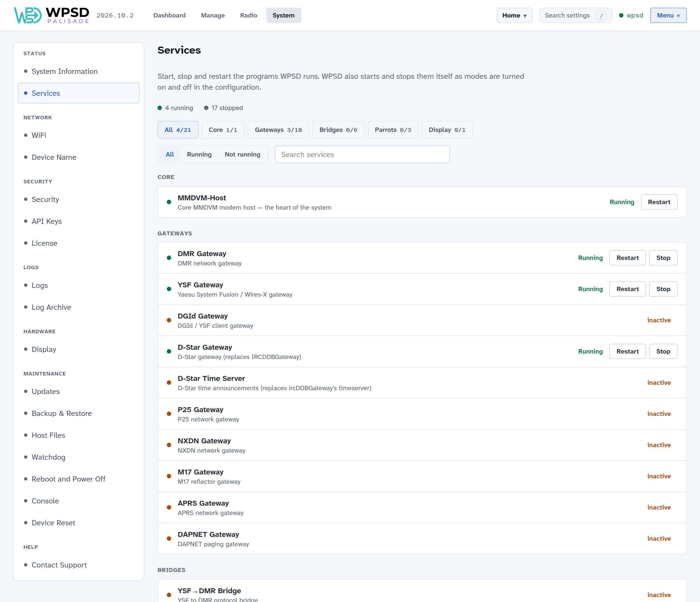Focus the Search settings field
This screenshot has height=602, width=700.
point(575,15)
